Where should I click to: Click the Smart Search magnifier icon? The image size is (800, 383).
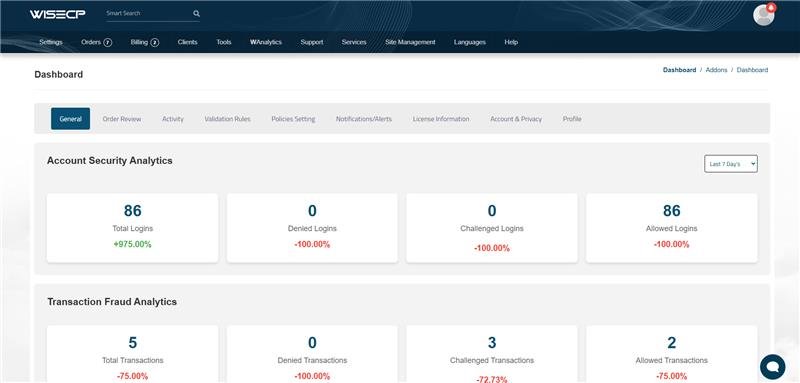pyautogui.click(x=196, y=14)
